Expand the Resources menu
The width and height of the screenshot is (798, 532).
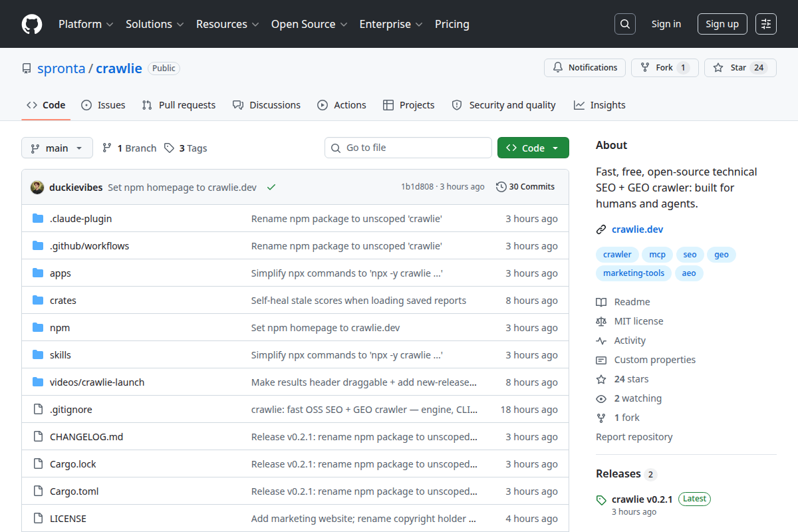pos(227,24)
